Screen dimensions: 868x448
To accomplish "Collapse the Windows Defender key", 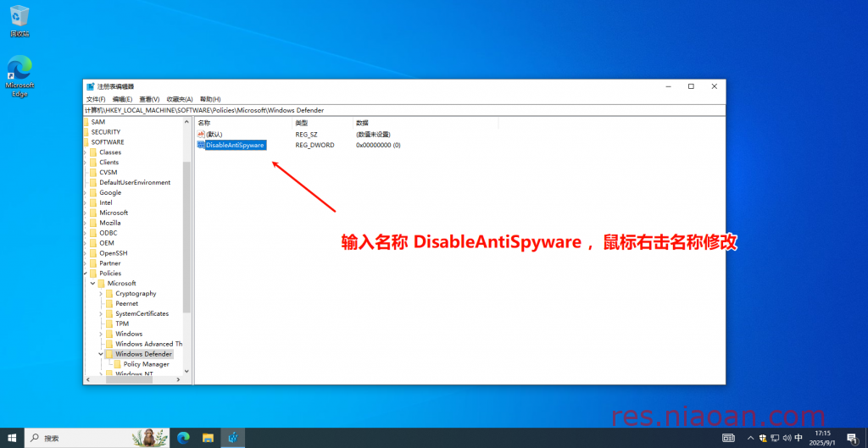I will pyautogui.click(x=101, y=354).
